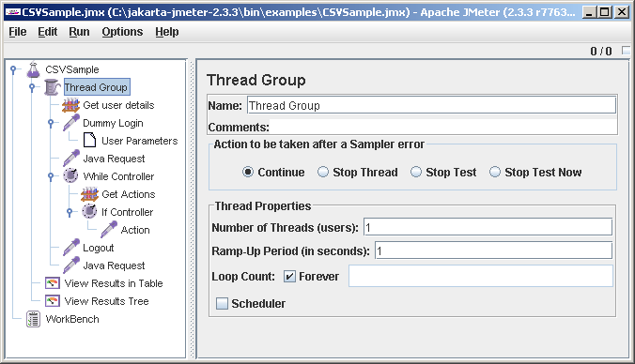Select the Get Actions tree label
Image resolution: width=635 pixels, height=364 pixels.
[x=129, y=194]
